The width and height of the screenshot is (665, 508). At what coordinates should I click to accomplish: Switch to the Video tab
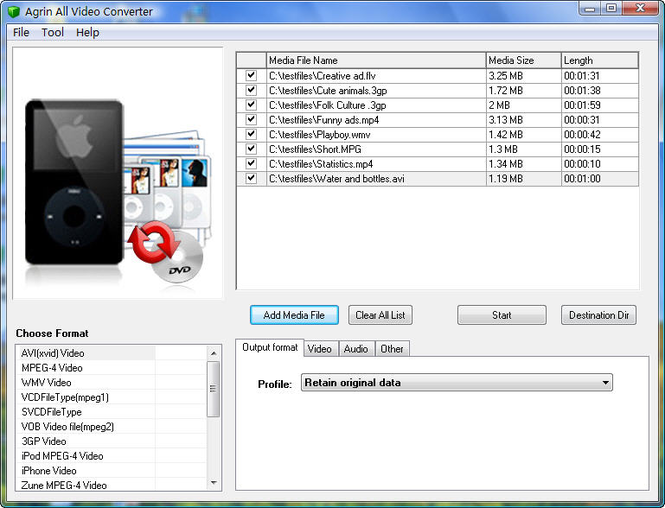(x=320, y=349)
